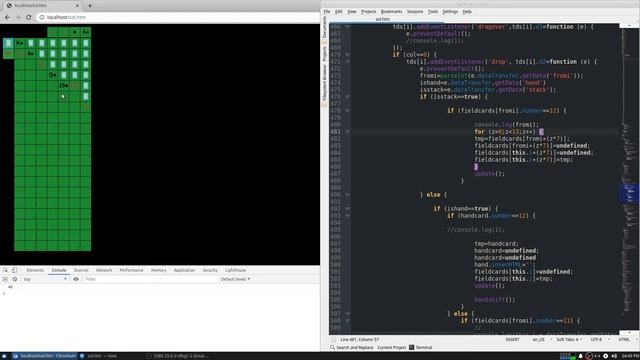
Task: Open the en_US dictionary dropdown
Action: pos(541,340)
